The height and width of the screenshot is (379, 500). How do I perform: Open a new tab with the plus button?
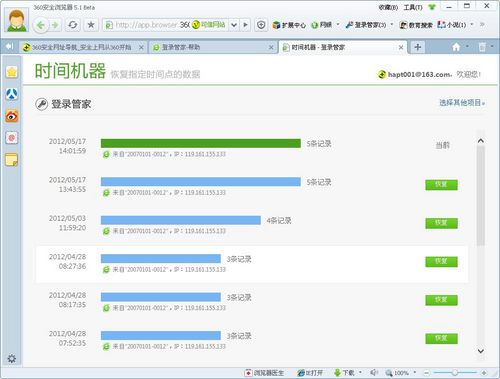(x=417, y=47)
